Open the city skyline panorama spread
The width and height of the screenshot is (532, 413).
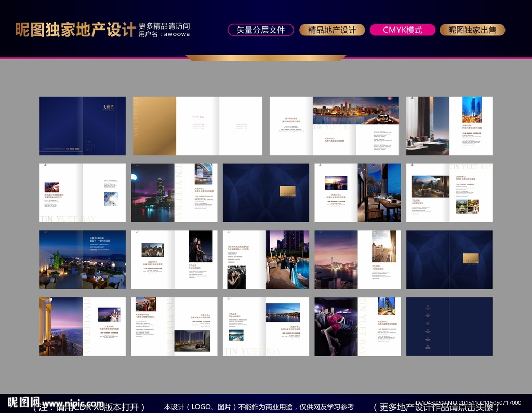[x=334, y=126]
